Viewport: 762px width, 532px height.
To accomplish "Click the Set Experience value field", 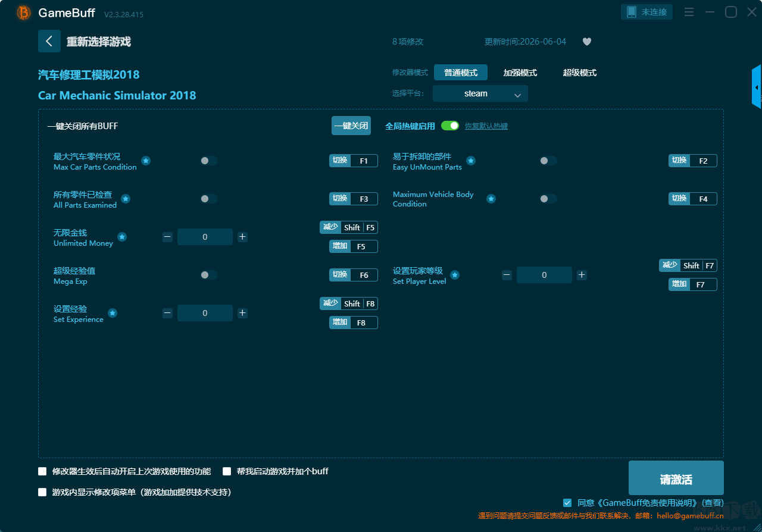I will click(x=205, y=313).
